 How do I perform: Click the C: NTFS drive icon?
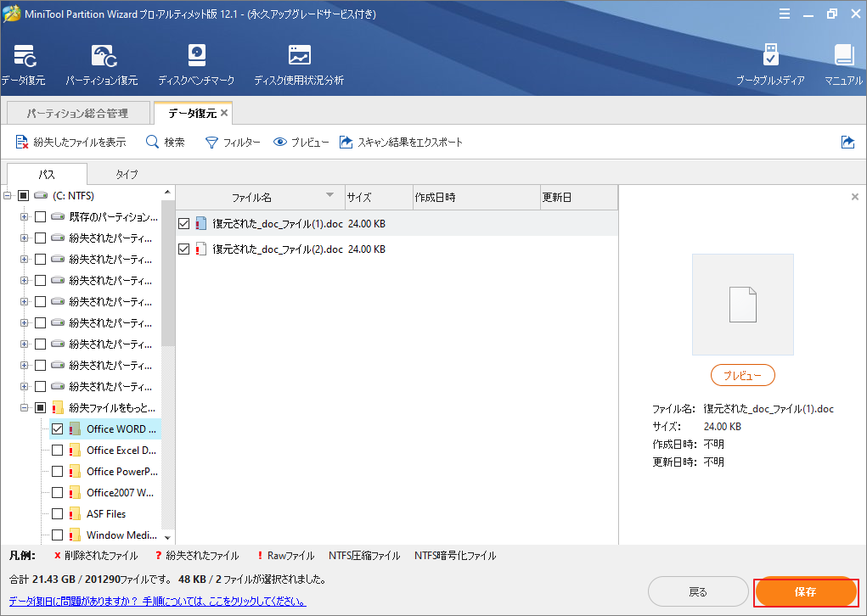pyautogui.click(x=41, y=195)
